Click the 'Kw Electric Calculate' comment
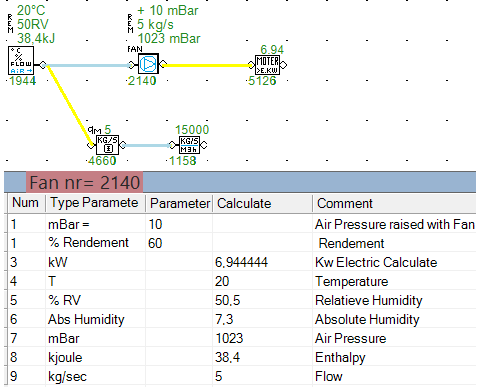The height and width of the screenshot is (391, 478). [376, 262]
